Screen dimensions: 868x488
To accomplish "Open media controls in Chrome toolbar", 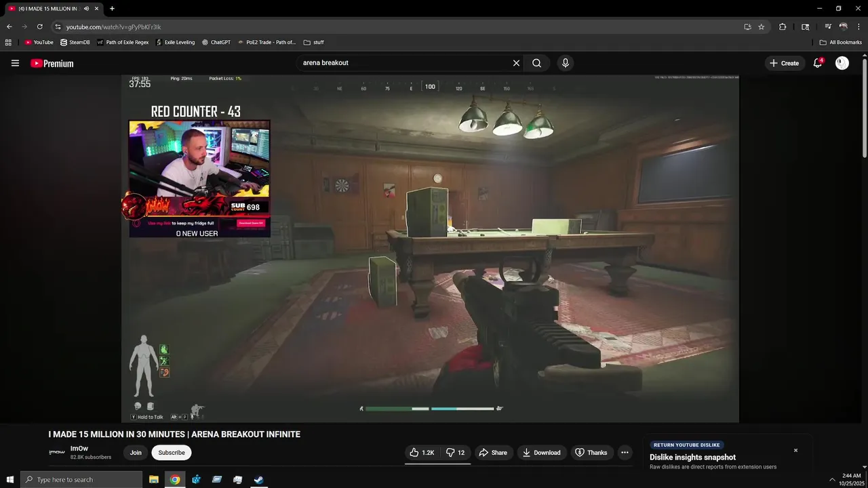I will point(828,26).
